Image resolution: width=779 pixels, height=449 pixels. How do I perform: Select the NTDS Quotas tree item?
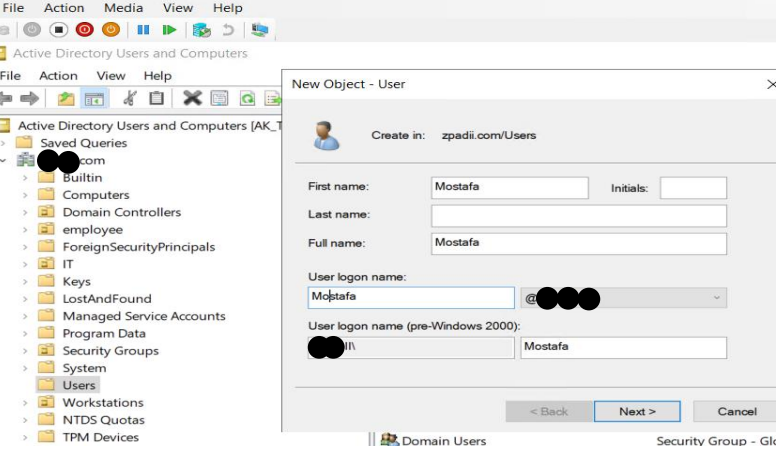coord(103,420)
